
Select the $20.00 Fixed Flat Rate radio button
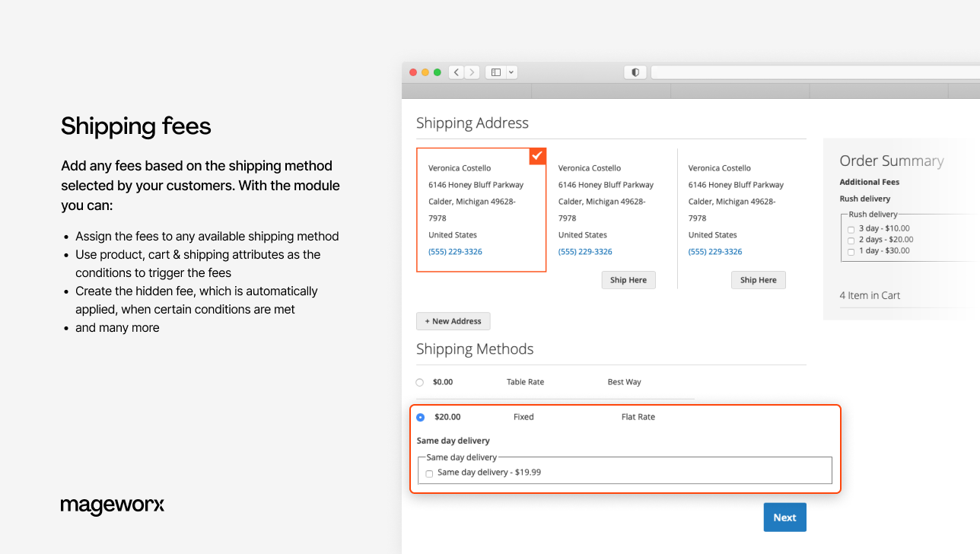pos(420,417)
